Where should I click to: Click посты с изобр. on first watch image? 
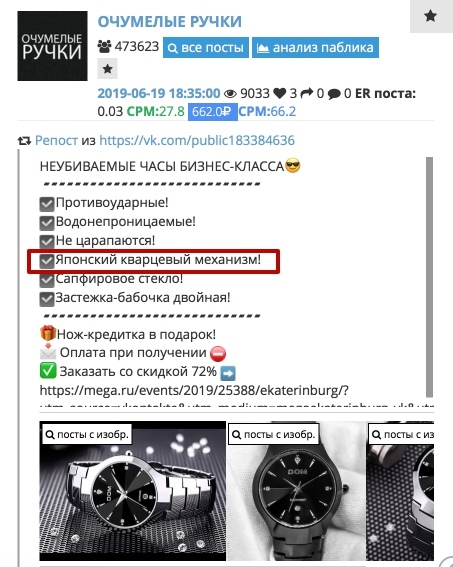pyautogui.click(x=87, y=434)
